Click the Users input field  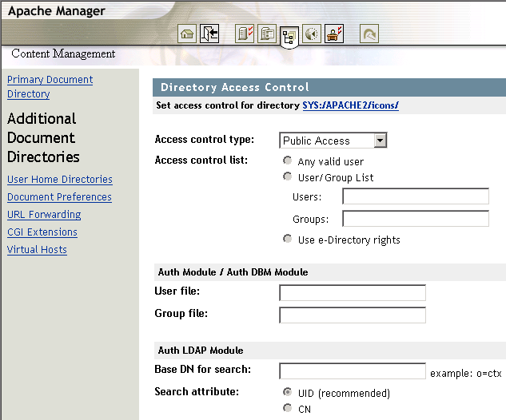coord(416,196)
